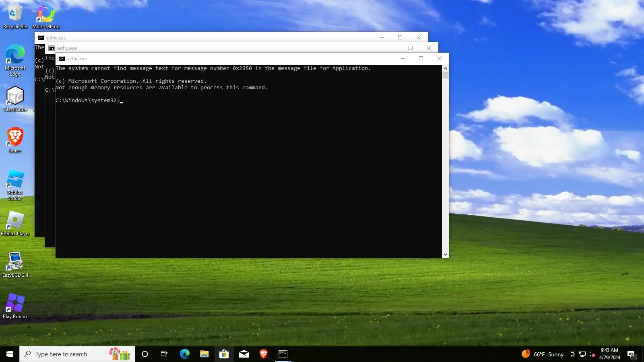Click the Meet Now tray icon
644x362 pixels.
click(573, 354)
